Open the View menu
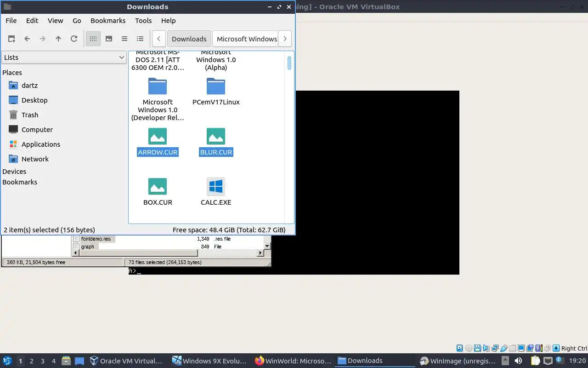This screenshot has height=368, width=588. [x=56, y=21]
